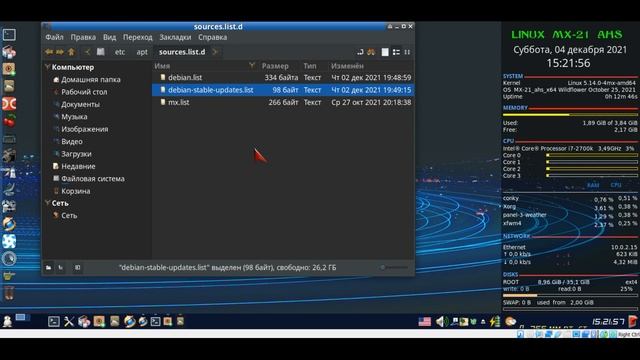Image resolution: width=640 pixels, height=360 pixels.
Task: Click the workspace switcher in bottom panel
Action: [23, 317]
